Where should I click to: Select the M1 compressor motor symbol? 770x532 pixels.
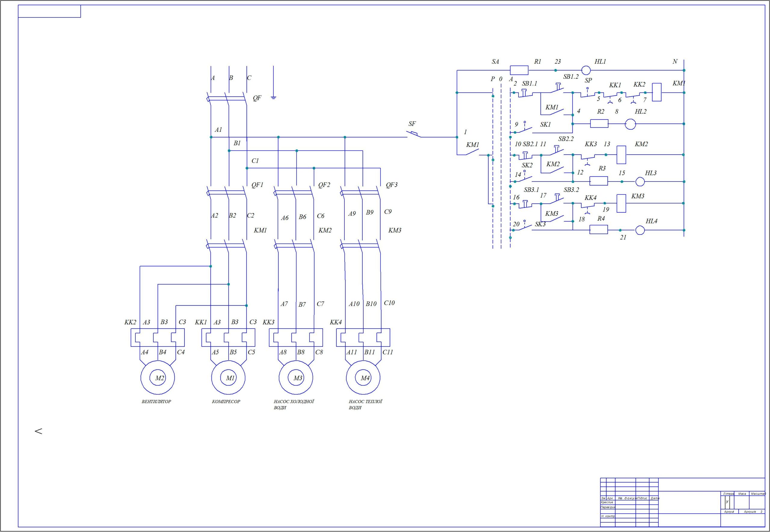tap(228, 378)
